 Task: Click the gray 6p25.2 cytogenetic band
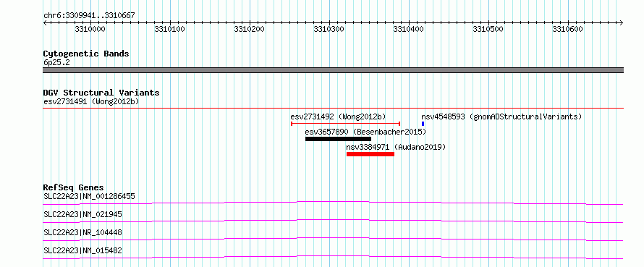(x=333, y=70)
